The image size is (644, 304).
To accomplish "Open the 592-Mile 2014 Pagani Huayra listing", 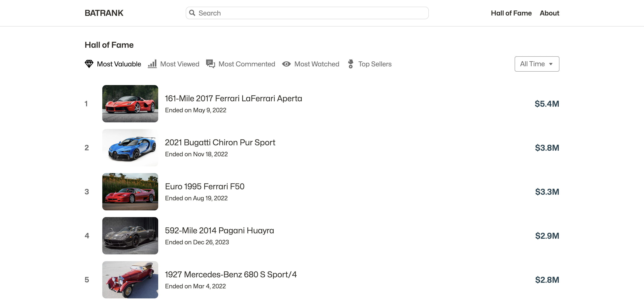I will coord(219,231).
